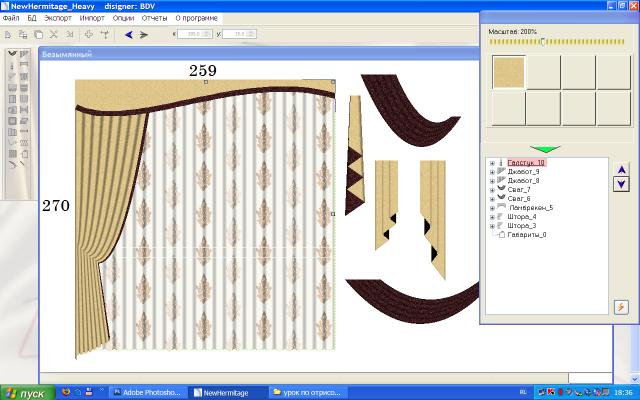The height and width of the screenshot is (400, 640).
Task: Click the scissors cut icon in toolbar
Action: [54, 34]
